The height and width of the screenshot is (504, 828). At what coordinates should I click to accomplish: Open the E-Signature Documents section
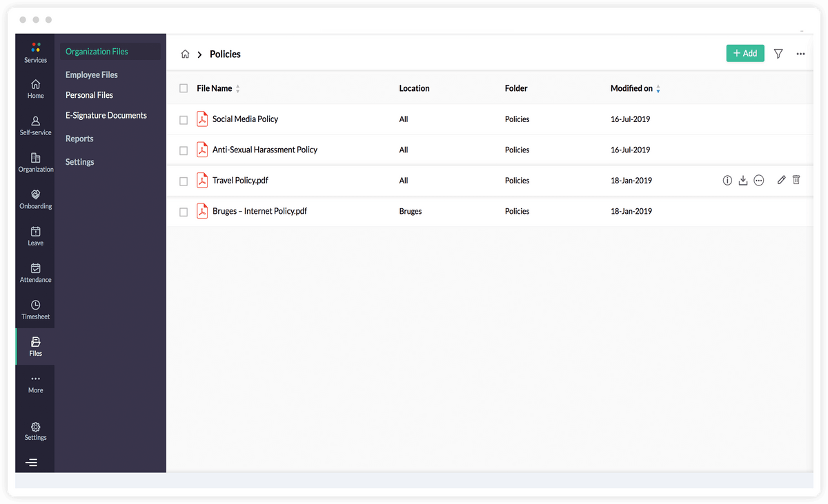pyautogui.click(x=105, y=115)
